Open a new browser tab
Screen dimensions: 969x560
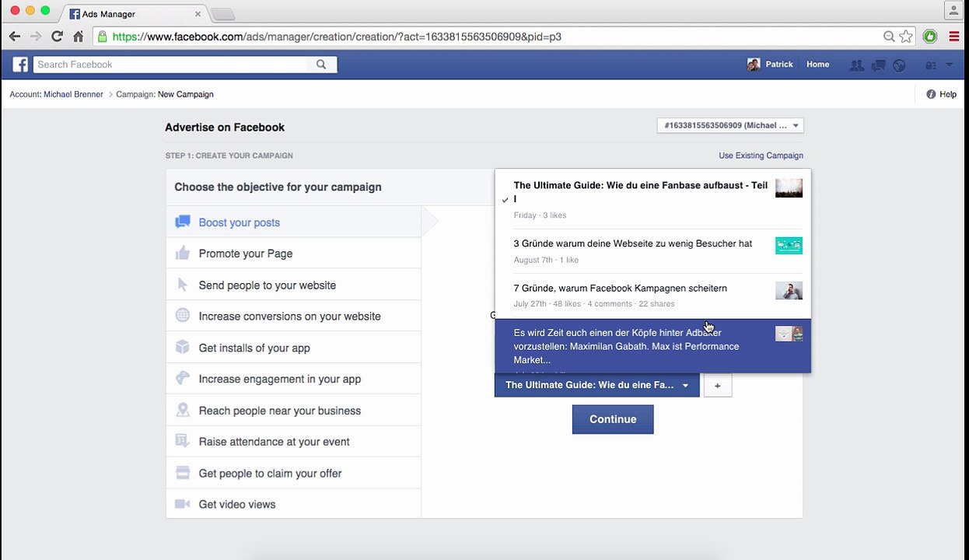[223, 15]
